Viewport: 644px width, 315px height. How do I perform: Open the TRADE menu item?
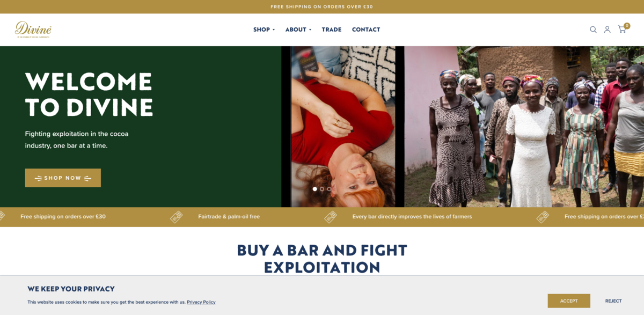pyautogui.click(x=332, y=30)
